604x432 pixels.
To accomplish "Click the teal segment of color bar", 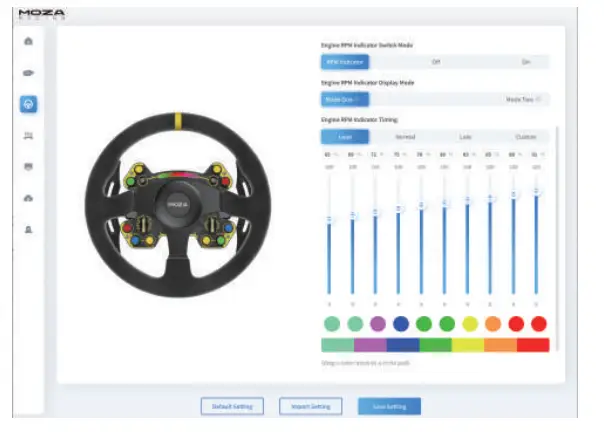I will point(338,345).
